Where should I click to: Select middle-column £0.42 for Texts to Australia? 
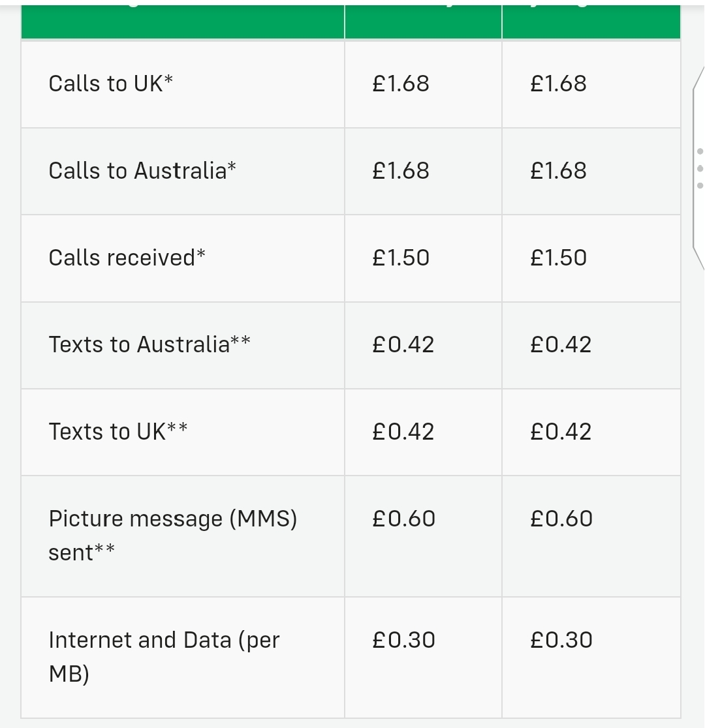[x=403, y=344]
